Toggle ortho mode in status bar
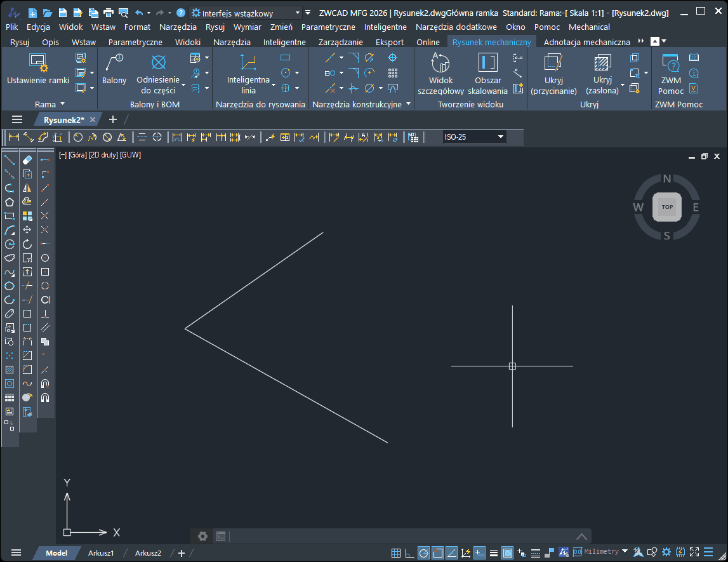This screenshot has height=562, width=728. 409,552
